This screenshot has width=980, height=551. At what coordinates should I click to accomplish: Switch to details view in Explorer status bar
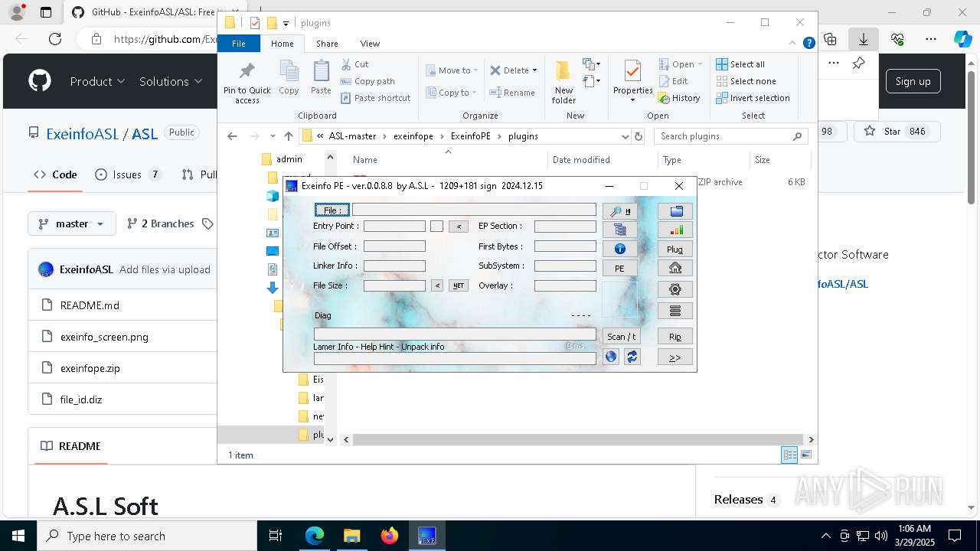click(x=789, y=455)
